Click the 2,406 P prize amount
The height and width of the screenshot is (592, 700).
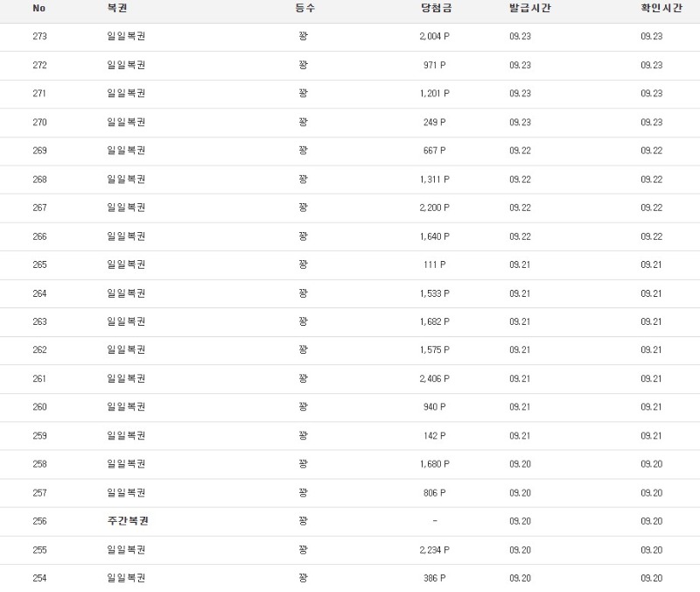434,378
